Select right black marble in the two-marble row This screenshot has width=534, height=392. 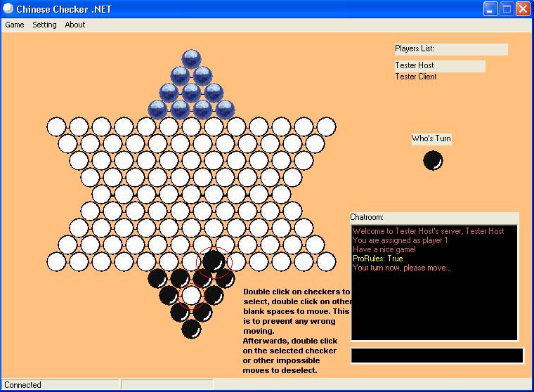pos(202,313)
